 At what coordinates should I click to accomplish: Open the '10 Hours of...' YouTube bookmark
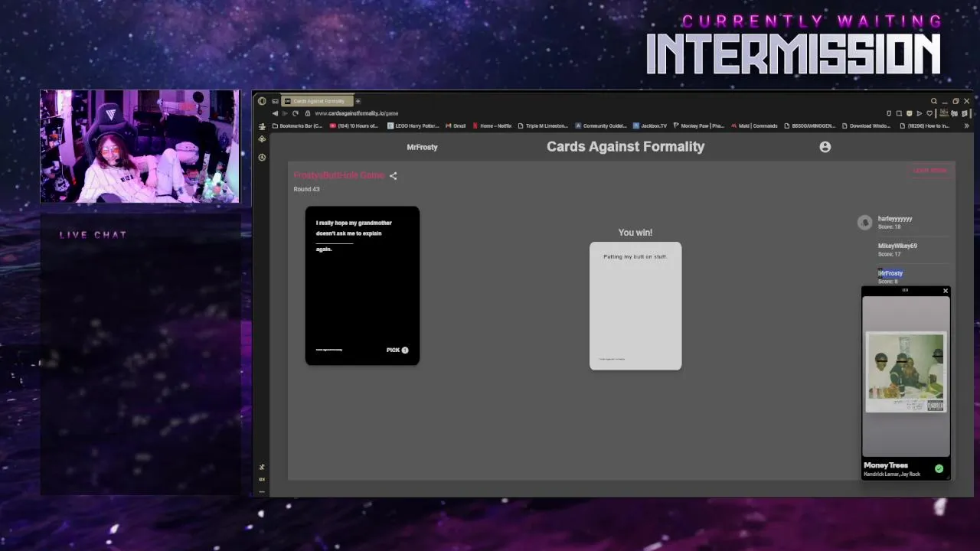(x=354, y=126)
